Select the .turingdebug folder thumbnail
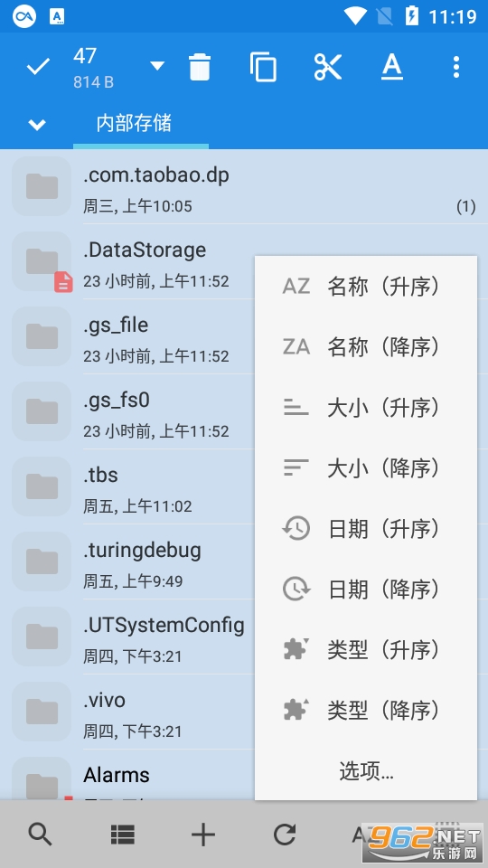 (x=42, y=561)
